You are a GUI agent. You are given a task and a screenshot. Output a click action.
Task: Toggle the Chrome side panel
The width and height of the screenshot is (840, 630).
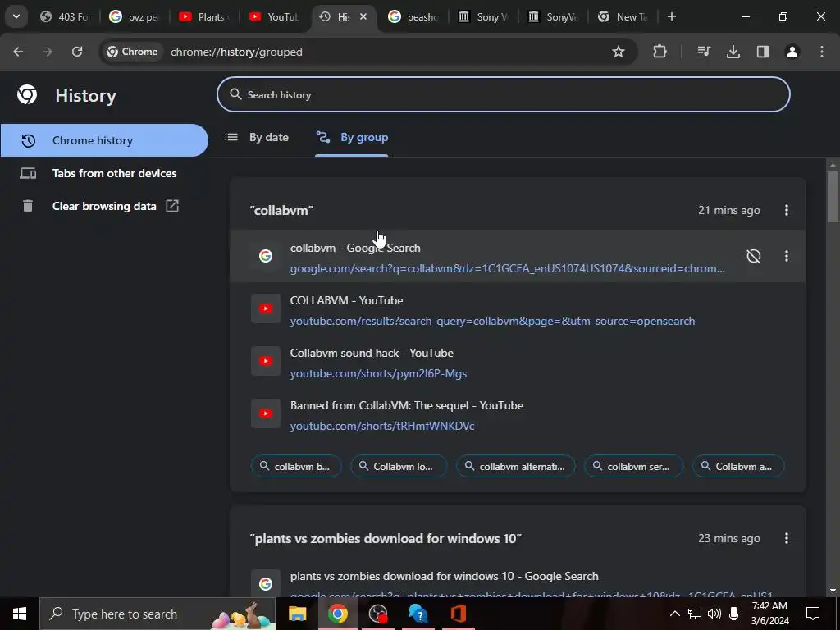(x=763, y=52)
